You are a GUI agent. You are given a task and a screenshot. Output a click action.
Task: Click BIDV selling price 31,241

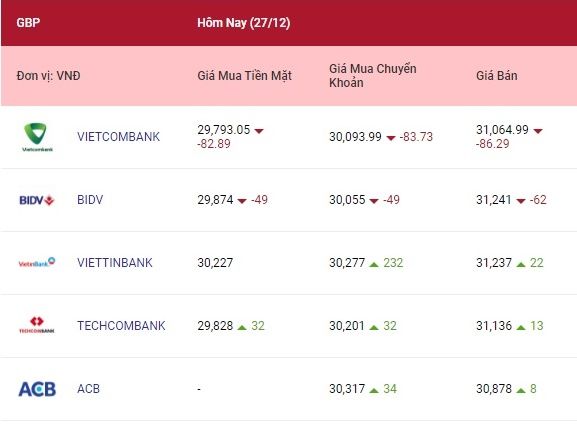494,200
